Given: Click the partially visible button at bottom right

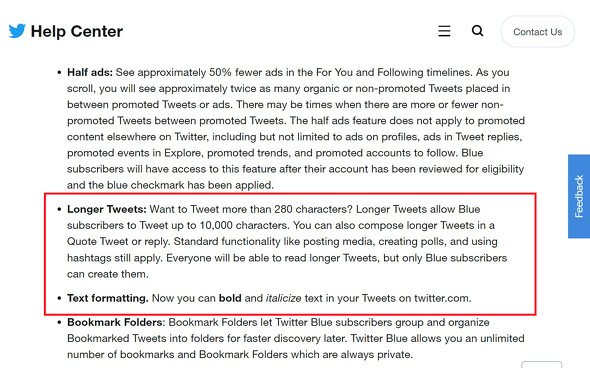Looking at the screenshot, I should [x=541, y=365].
